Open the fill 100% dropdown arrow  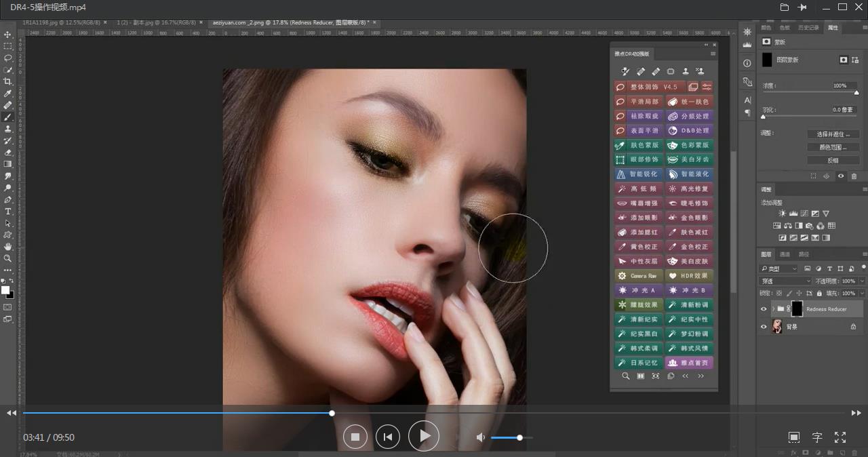(x=862, y=294)
